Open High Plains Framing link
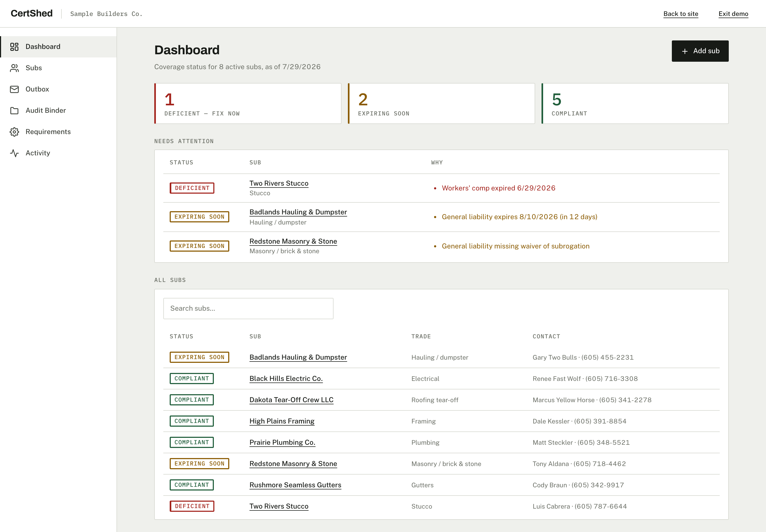This screenshot has height=532, width=766. click(x=282, y=421)
